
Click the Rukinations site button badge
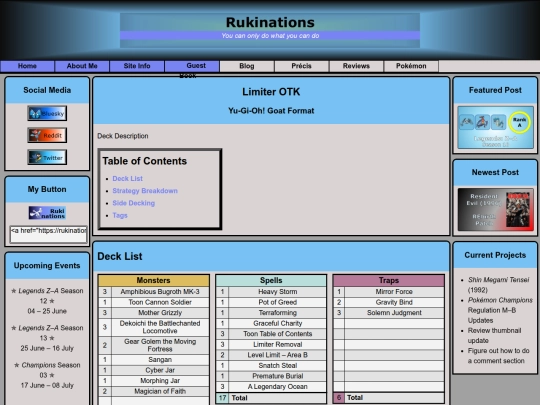click(x=47, y=213)
